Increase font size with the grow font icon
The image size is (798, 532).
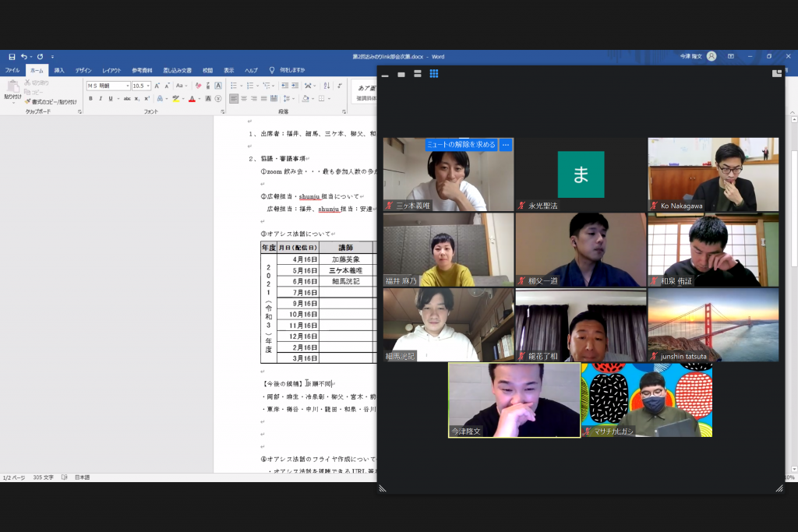157,86
